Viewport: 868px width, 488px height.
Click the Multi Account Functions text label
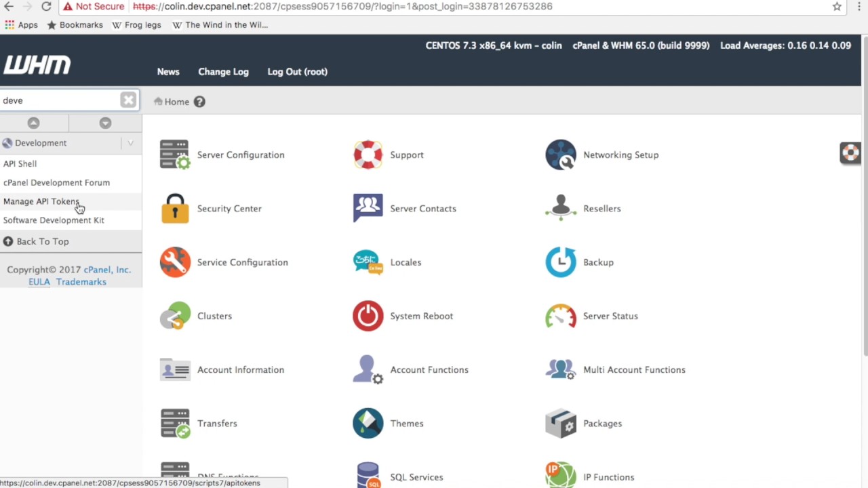634,369
